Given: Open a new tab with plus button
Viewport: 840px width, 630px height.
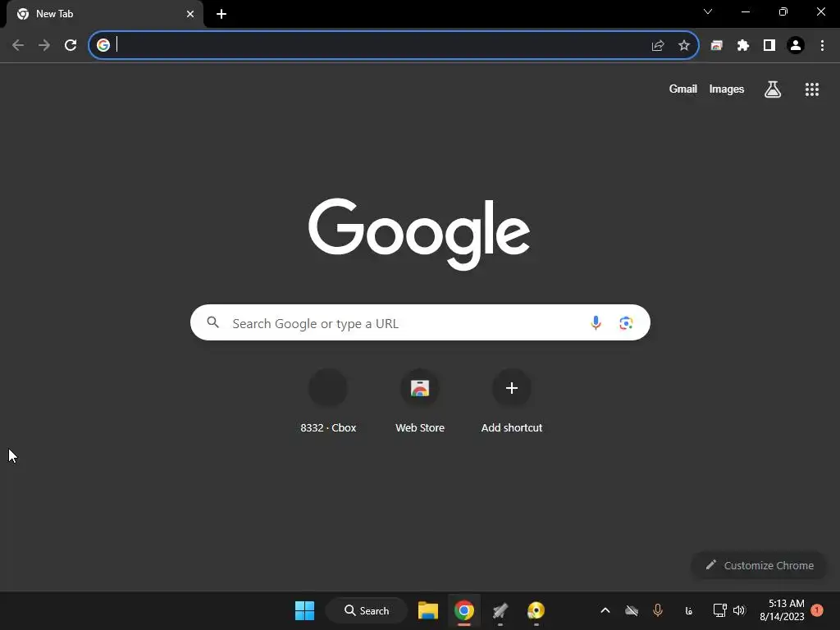Looking at the screenshot, I should tap(221, 14).
